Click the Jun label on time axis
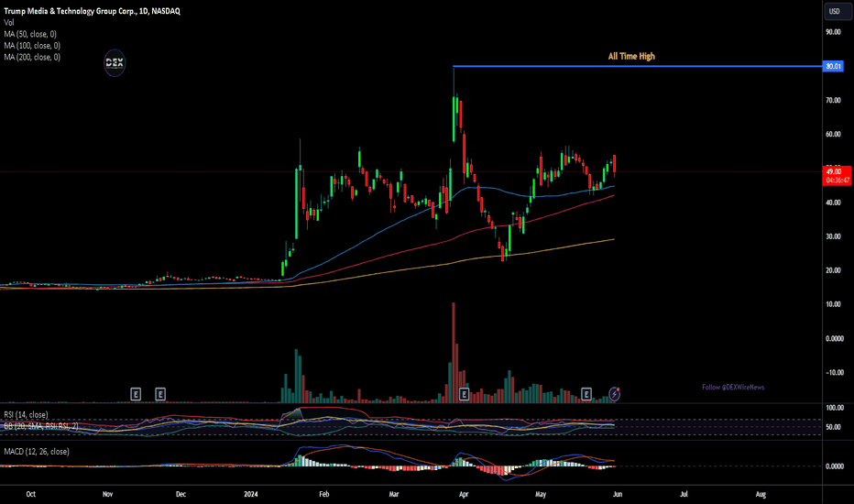This screenshot has width=854, height=504. pyautogui.click(x=618, y=494)
